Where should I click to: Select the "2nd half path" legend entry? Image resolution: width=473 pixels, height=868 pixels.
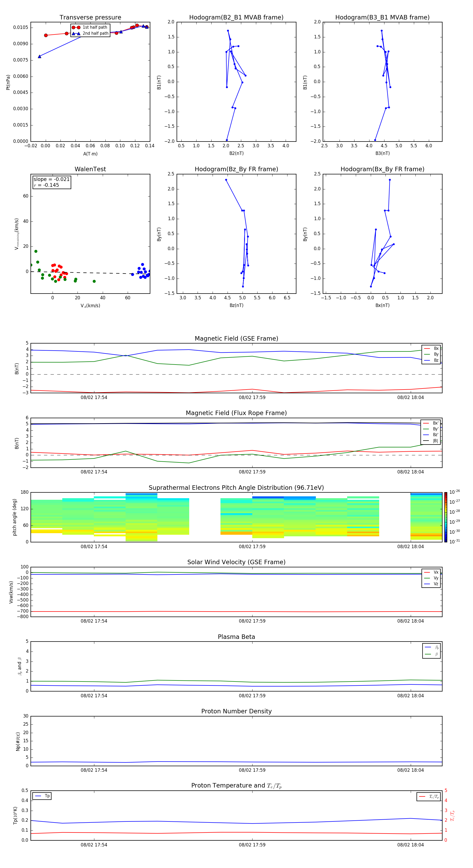point(90,33)
